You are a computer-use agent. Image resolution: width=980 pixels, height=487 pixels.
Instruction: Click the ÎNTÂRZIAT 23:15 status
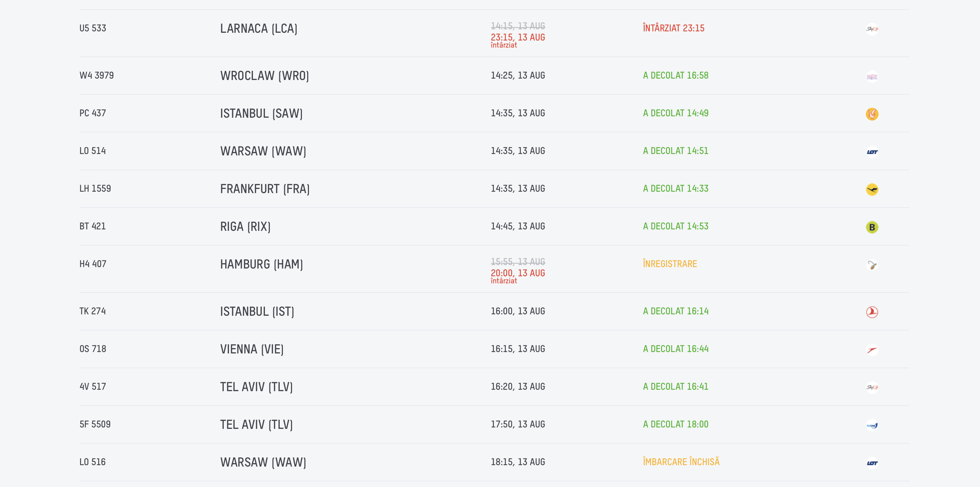674,27
